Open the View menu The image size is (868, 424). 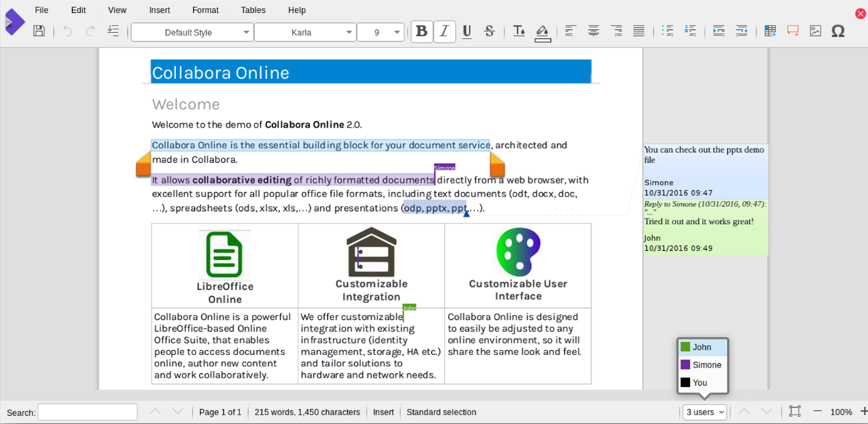click(x=117, y=10)
